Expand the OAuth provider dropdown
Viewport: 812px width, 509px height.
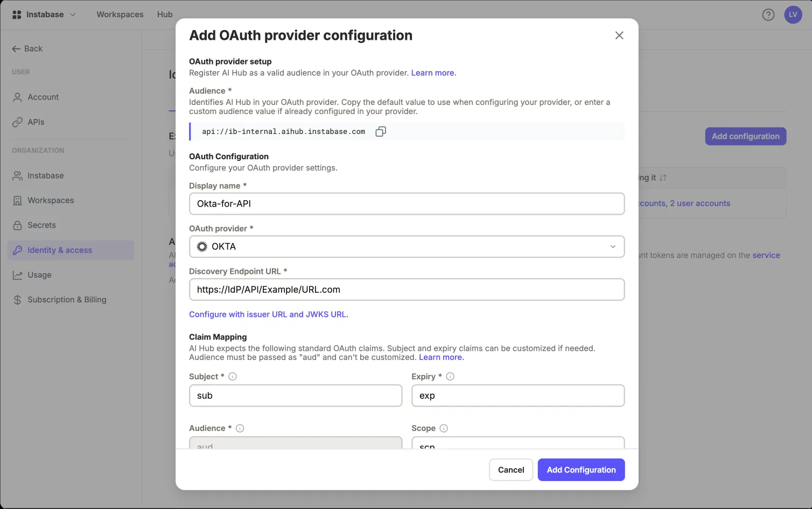[407, 246]
